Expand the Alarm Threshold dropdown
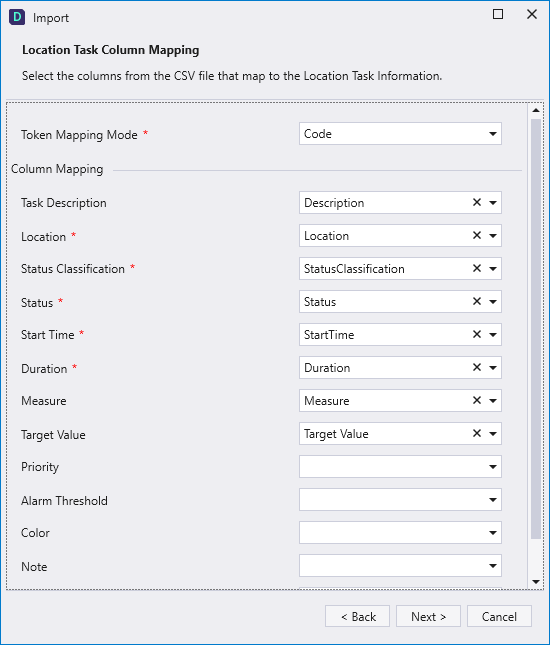Screen dimensions: 550x645 coord(400,499)
